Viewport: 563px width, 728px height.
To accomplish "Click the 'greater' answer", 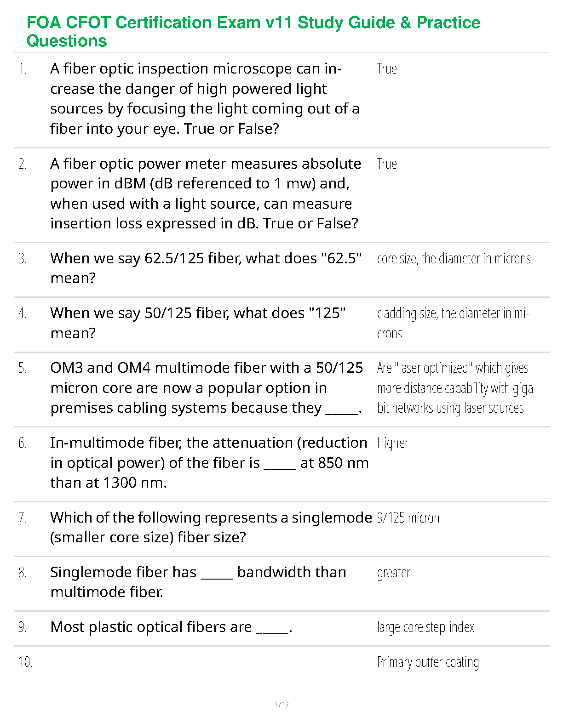I will (x=393, y=573).
